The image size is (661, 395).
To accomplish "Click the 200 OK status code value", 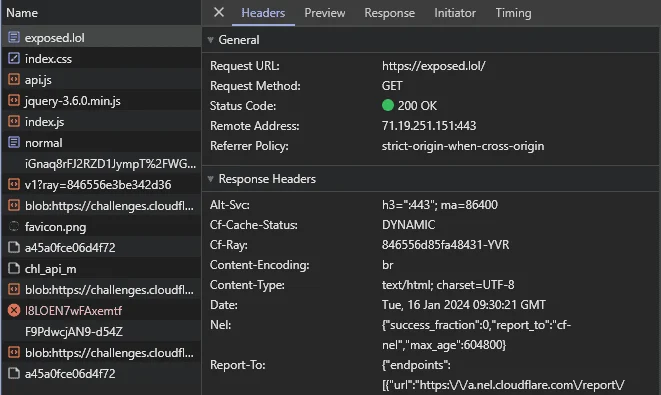I will pos(417,105).
